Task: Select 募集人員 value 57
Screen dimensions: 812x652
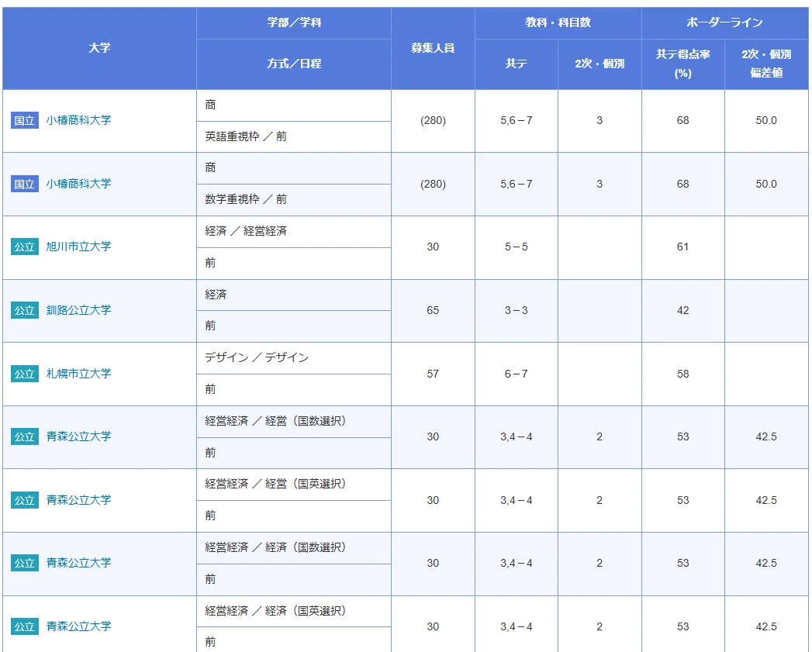Action: (433, 374)
